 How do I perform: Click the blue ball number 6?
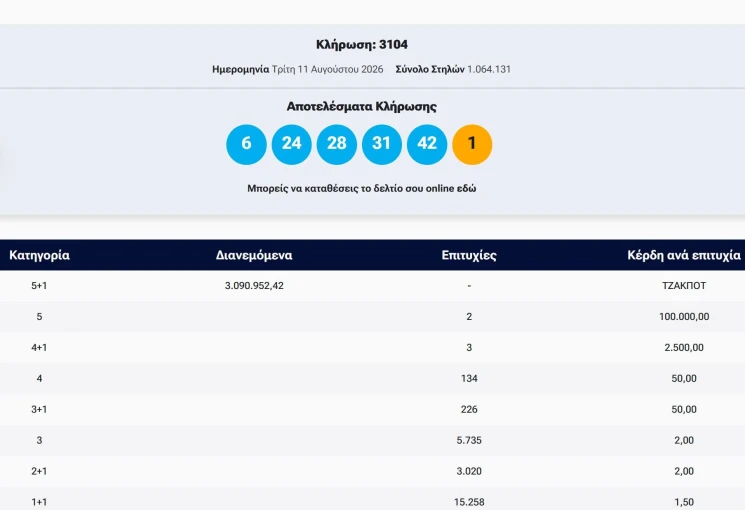[246, 144]
